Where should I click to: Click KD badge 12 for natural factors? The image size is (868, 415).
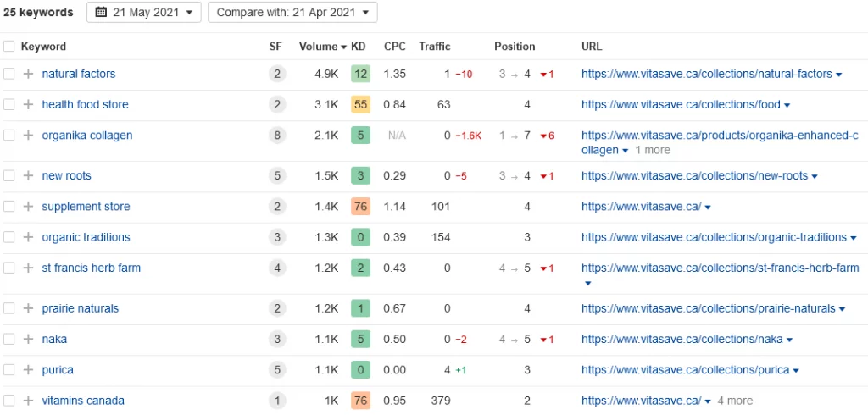coord(360,74)
